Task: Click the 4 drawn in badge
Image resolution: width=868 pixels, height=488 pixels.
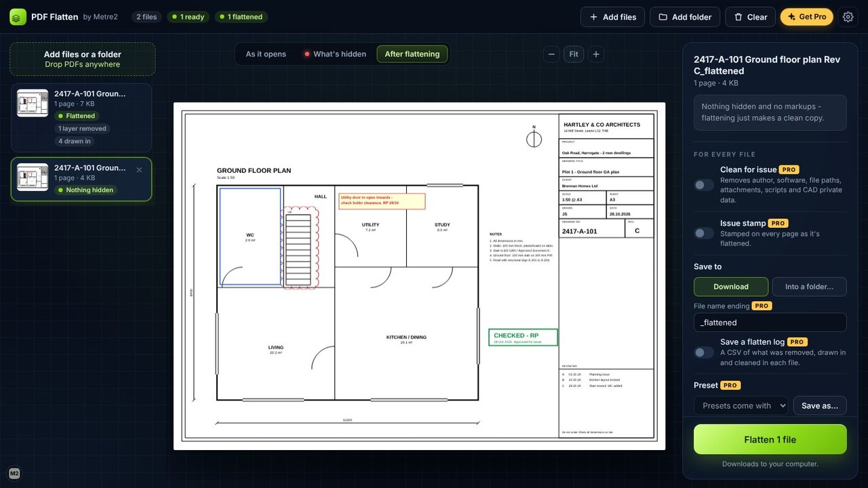Action: [75, 142]
